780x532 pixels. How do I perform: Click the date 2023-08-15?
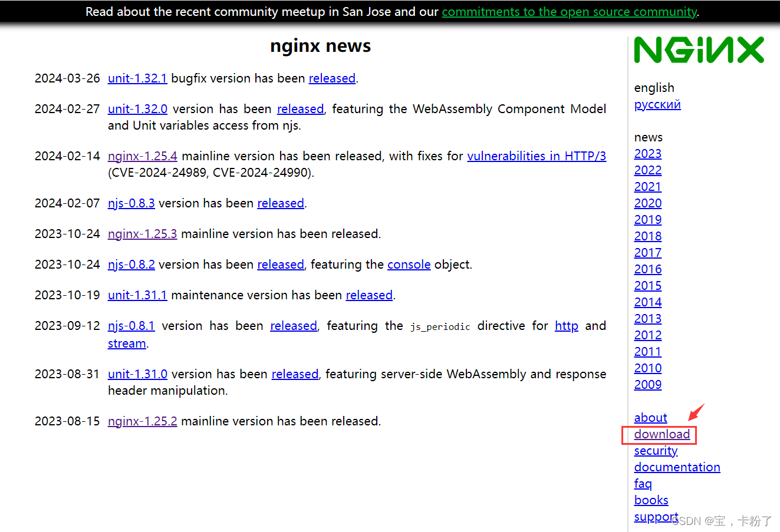click(67, 421)
